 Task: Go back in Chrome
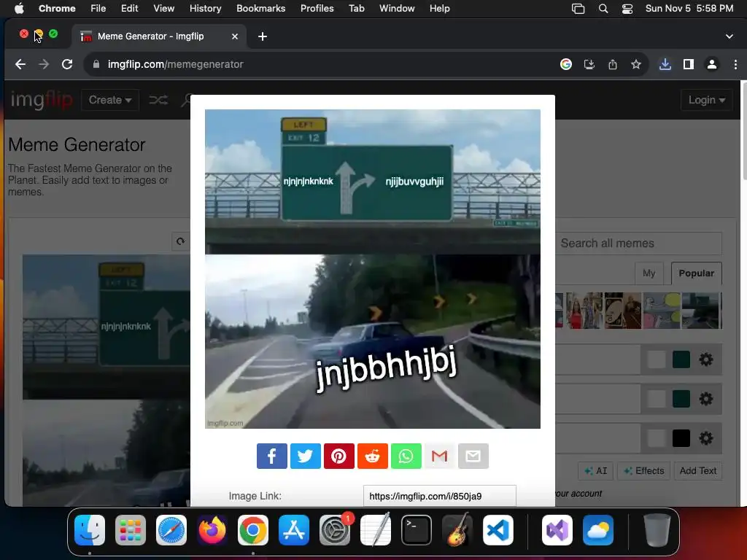(x=20, y=64)
